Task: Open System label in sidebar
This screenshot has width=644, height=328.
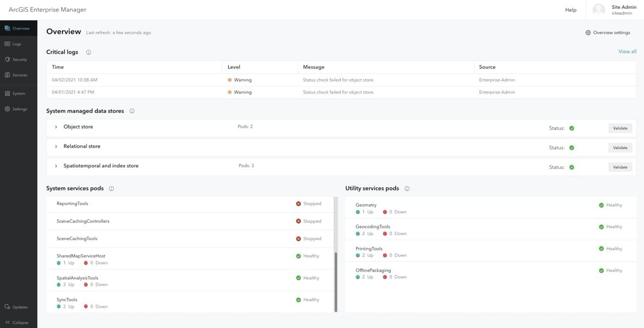Action: [x=19, y=93]
